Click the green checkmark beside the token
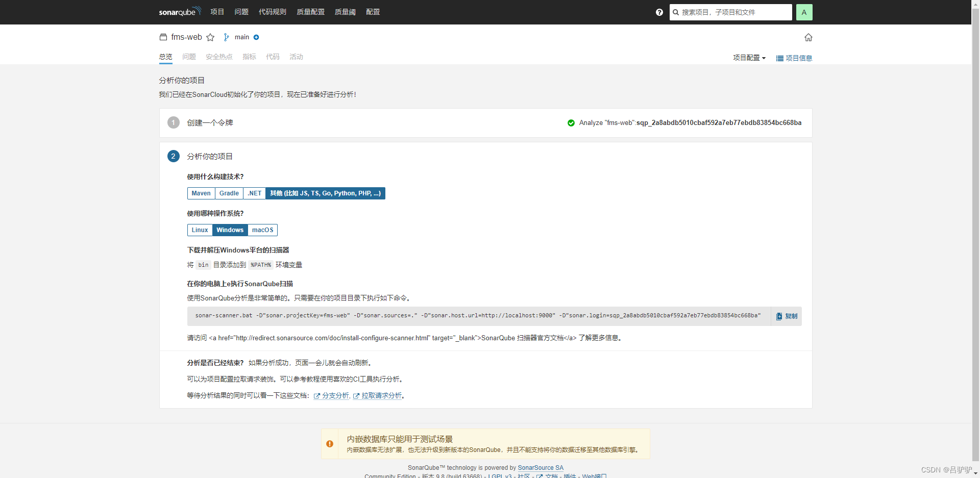 (571, 123)
